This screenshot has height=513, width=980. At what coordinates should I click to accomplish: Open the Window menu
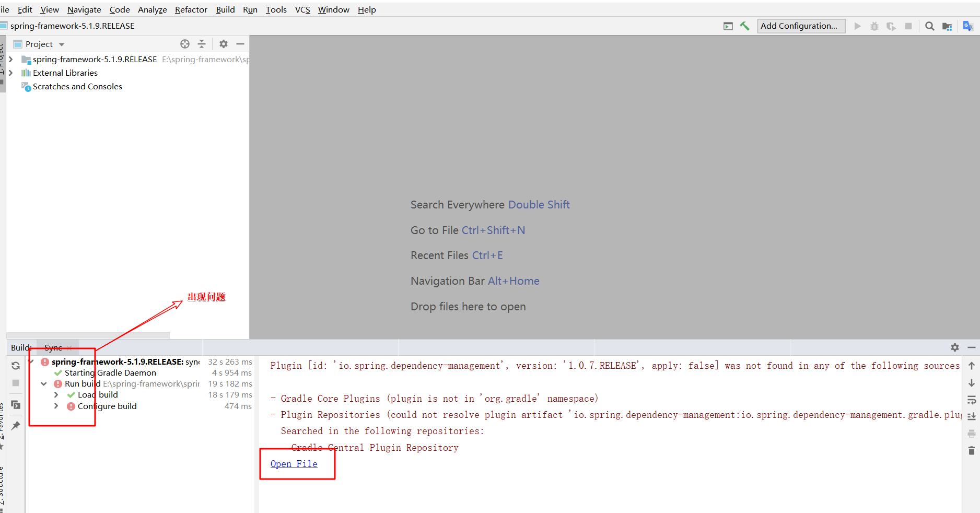point(334,9)
